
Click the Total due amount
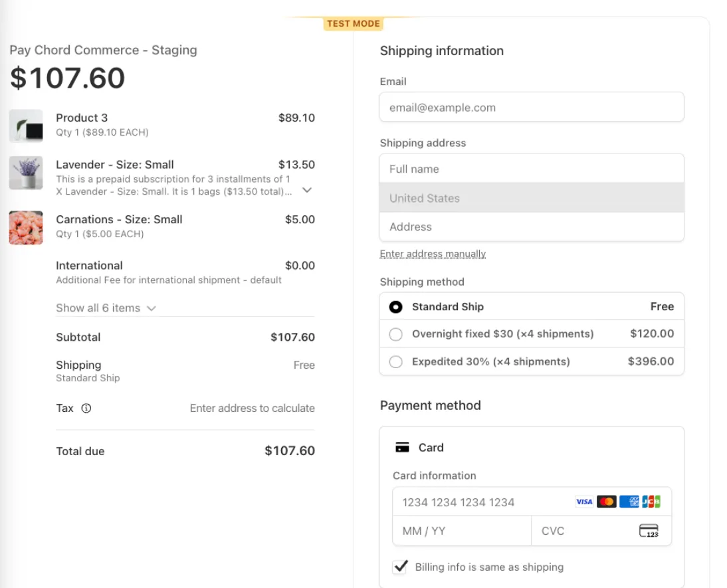pos(290,450)
